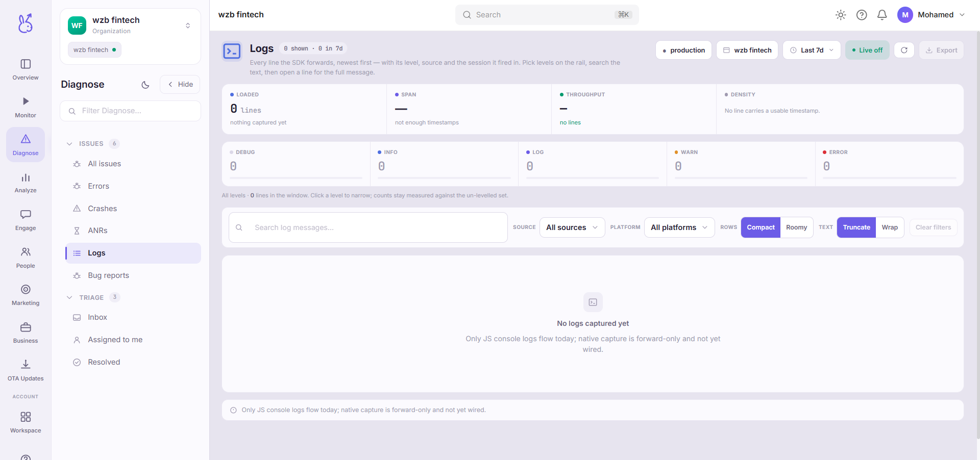Open the organization switcher chevron
Screen dimensions: 980x460
pos(188,25)
